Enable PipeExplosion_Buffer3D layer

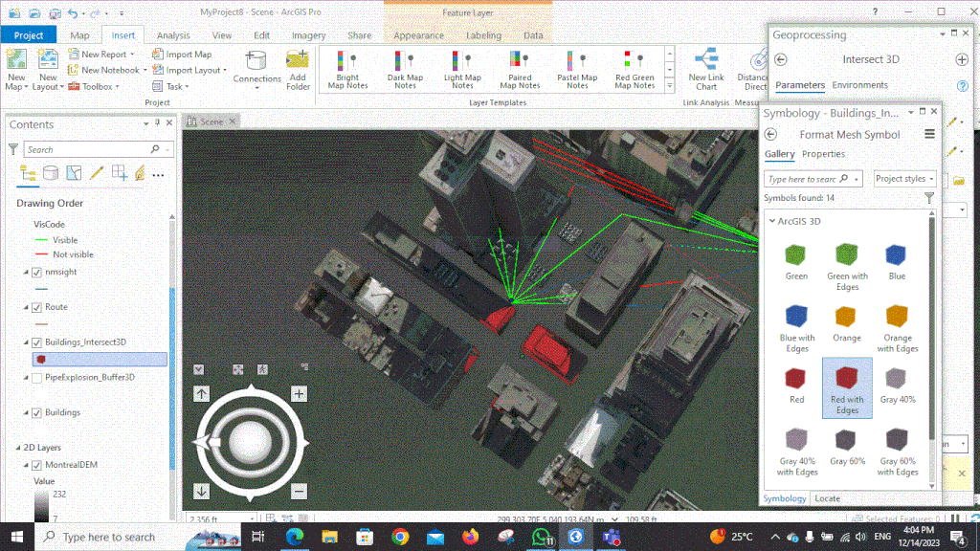click(x=37, y=378)
